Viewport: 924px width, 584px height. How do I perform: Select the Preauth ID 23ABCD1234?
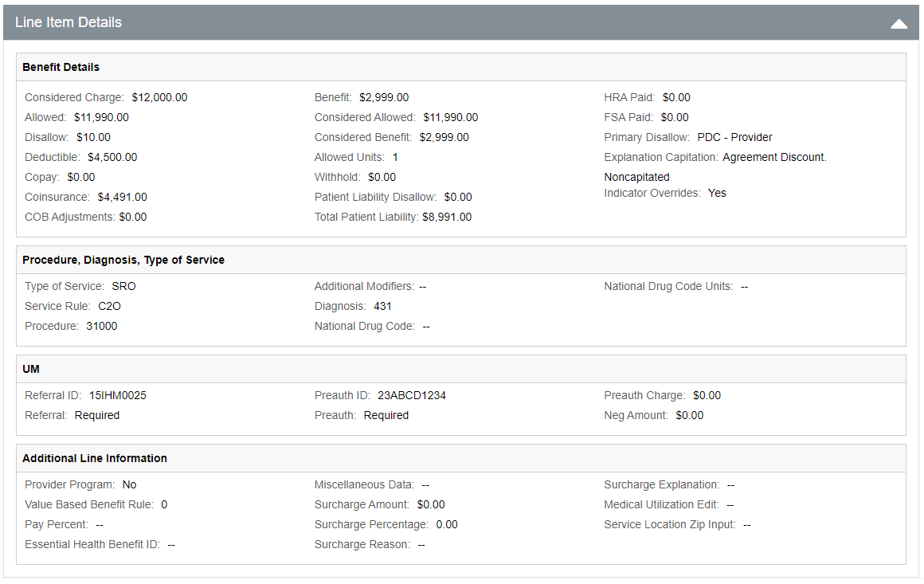(x=413, y=395)
